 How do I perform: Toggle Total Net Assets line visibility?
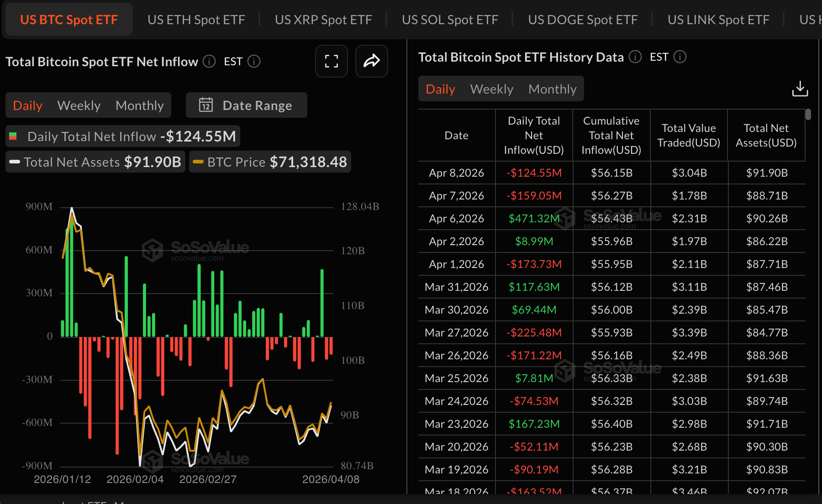(x=95, y=162)
